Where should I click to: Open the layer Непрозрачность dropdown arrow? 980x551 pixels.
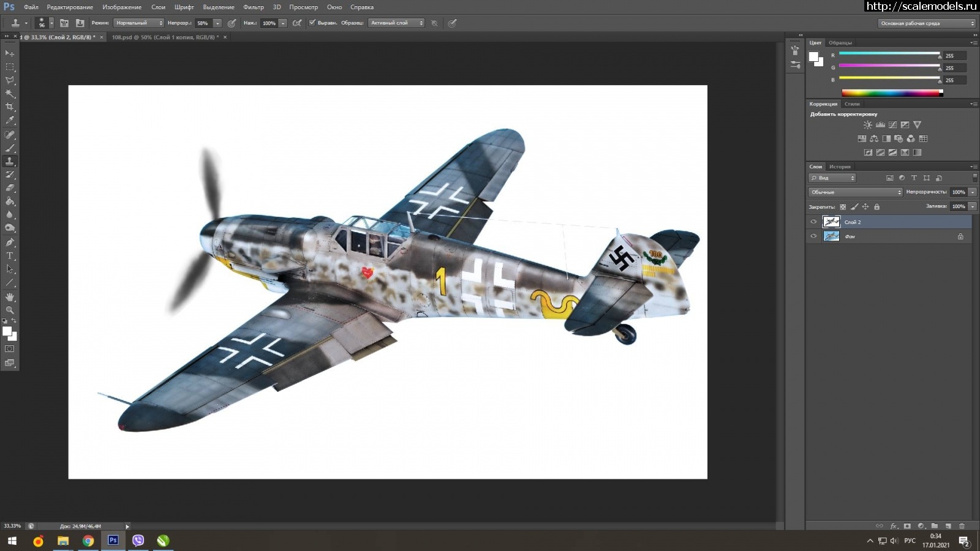[x=973, y=192]
